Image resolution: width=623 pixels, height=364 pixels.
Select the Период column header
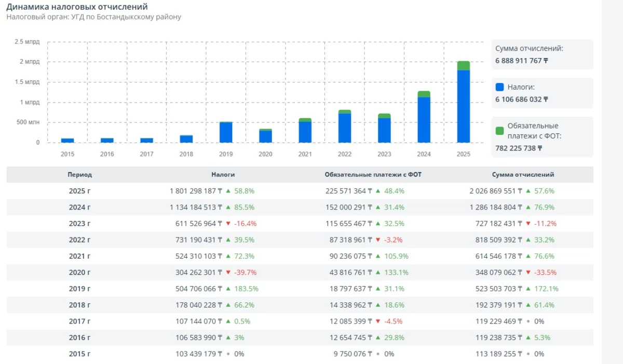click(x=79, y=175)
